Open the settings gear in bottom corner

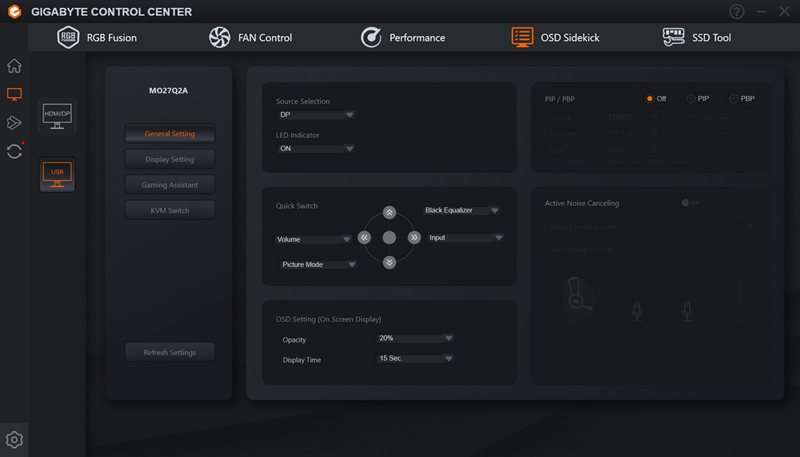14,440
